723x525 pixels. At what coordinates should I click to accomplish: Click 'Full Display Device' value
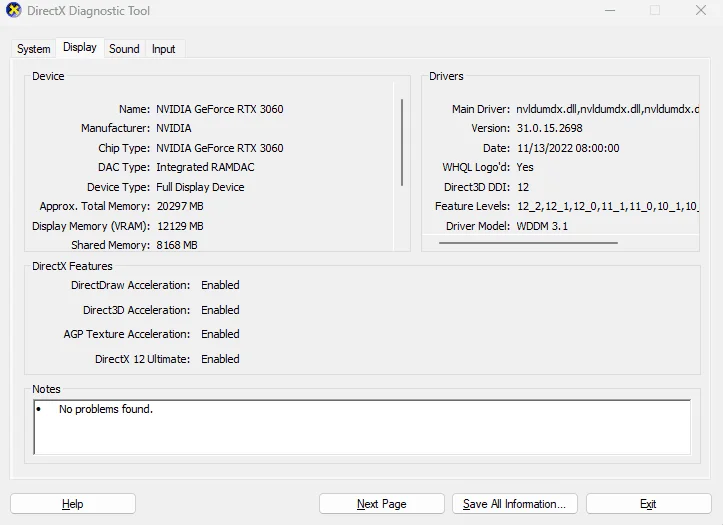[x=200, y=187]
